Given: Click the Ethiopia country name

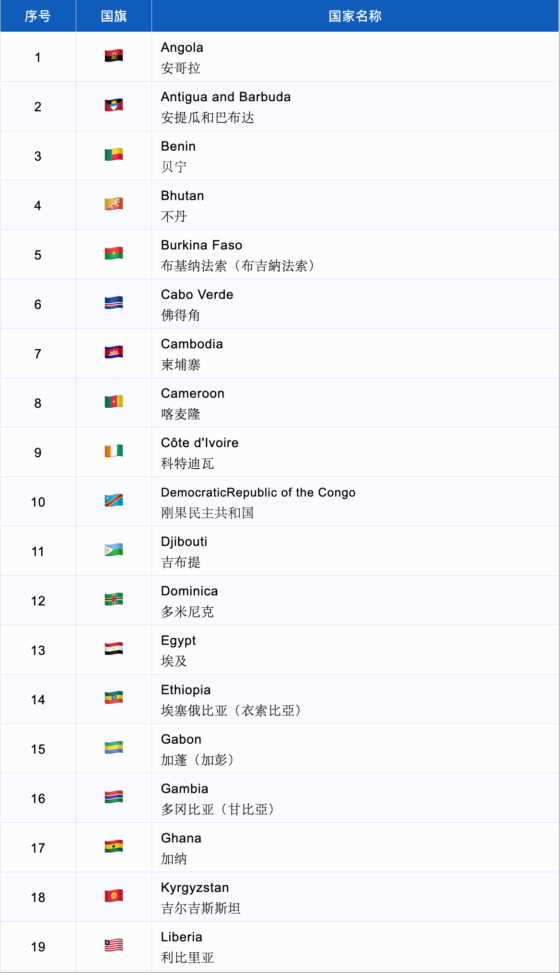Looking at the screenshot, I should pyautogui.click(x=186, y=690).
